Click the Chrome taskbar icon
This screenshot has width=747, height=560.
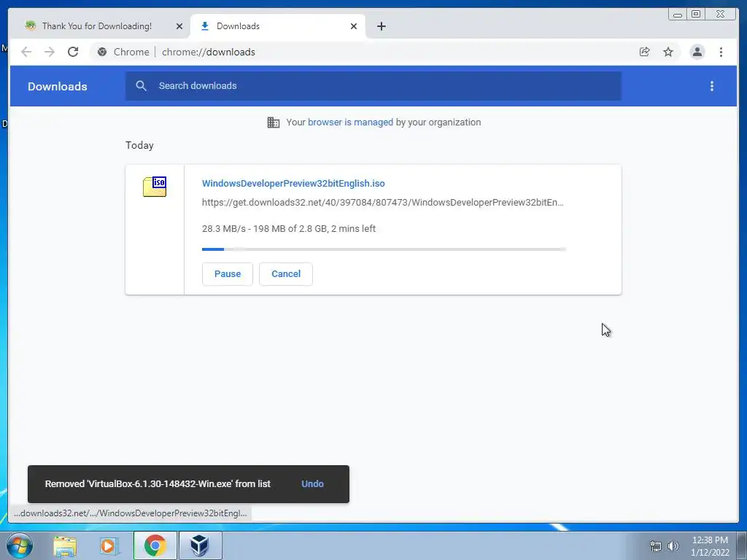[x=155, y=545]
